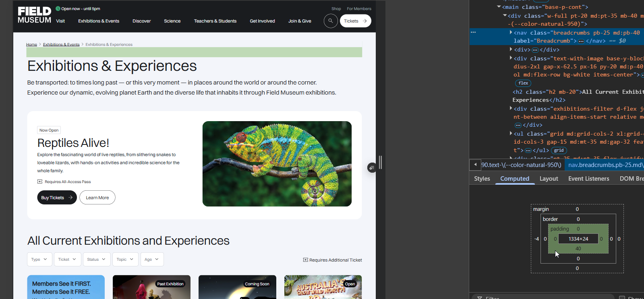Open the site search magnifier icon
644x299 pixels.
point(331,21)
